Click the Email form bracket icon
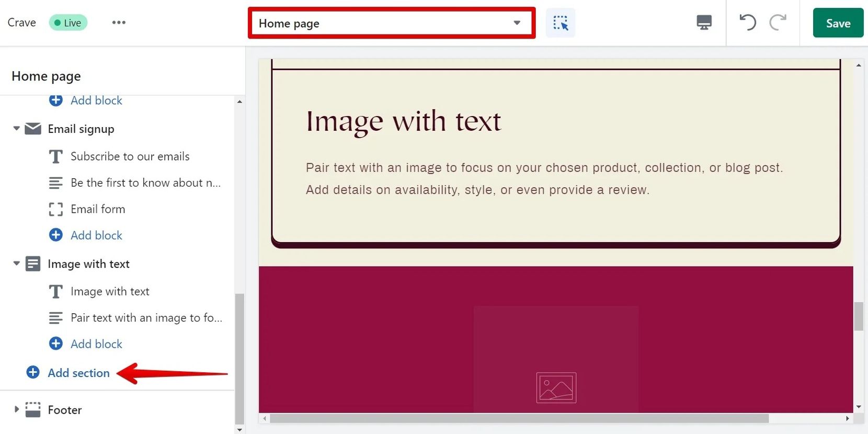Screen dimensions: 868x434 (x=55, y=209)
